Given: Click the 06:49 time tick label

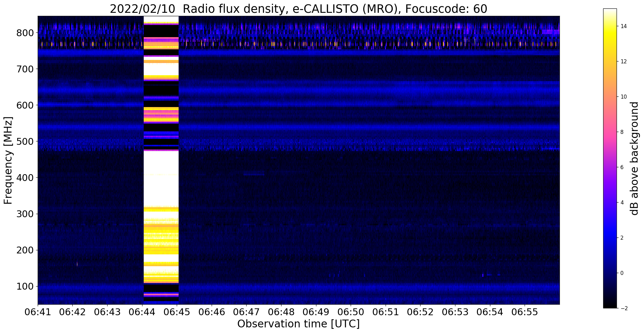Looking at the screenshot, I should [316, 312].
